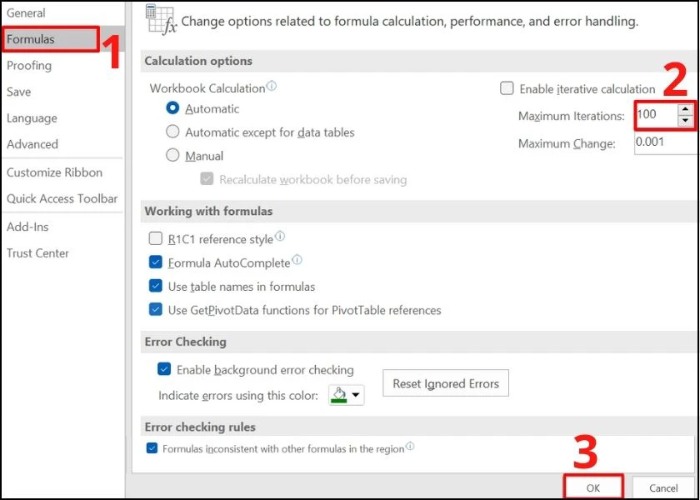This screenshot has height=500, width=700.
Task: Click the info icon after Formulas inconsistent rule
Action: click(410, 447)
